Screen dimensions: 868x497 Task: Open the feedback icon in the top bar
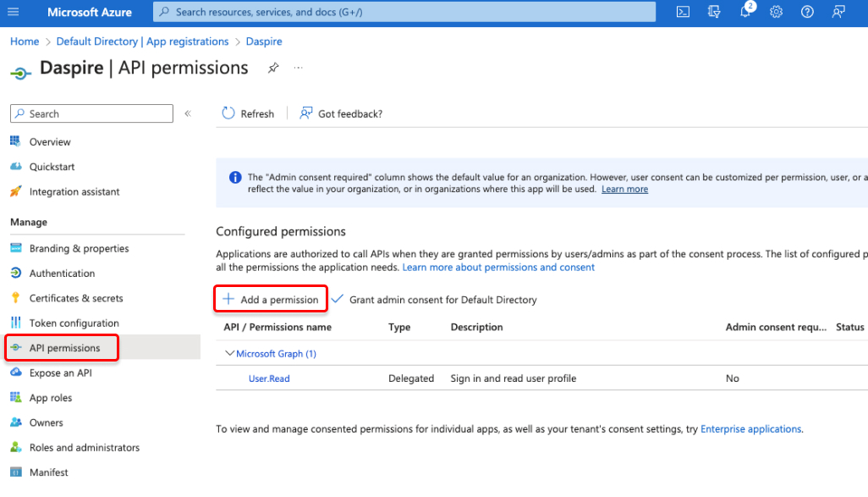point(838,12)
